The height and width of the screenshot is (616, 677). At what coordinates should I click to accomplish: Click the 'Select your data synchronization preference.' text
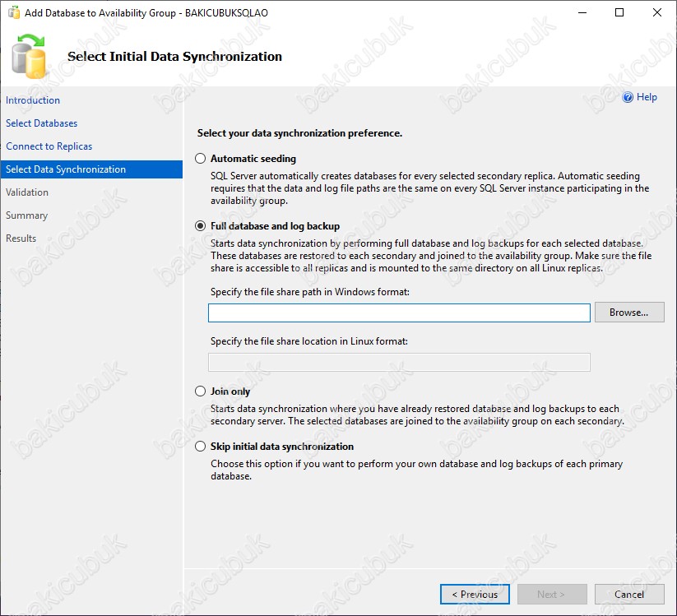pyautogui.click(x=299, y=133)
